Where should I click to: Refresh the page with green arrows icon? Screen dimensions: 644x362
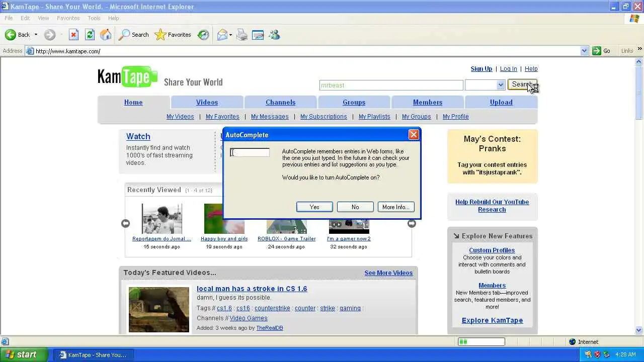pyautogui.click(x=90, y=35)
